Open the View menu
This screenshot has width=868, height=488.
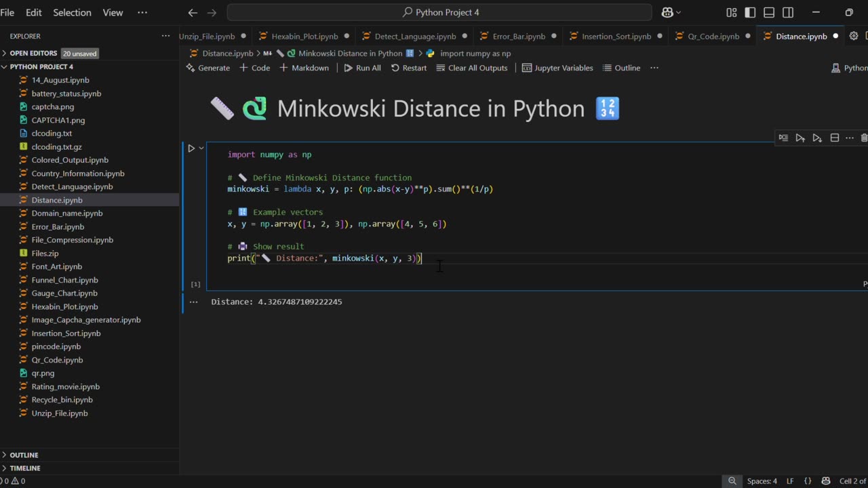click(x=113, y=12)
